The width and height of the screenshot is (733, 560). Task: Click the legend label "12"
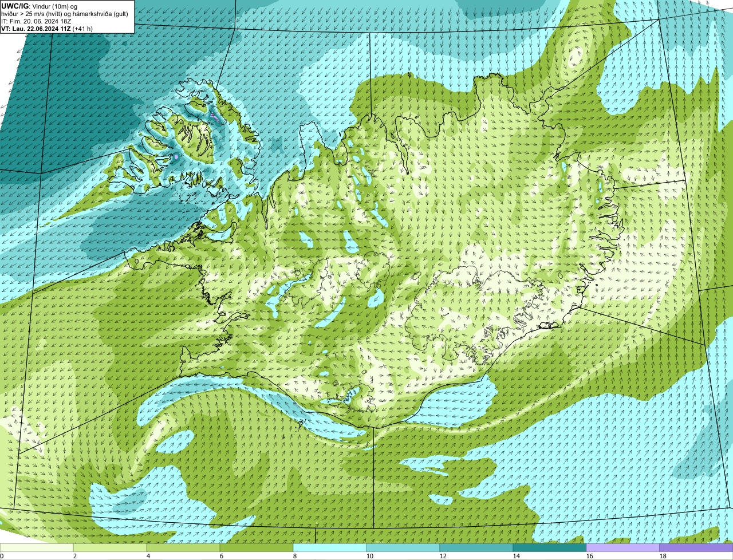point(443,556)
